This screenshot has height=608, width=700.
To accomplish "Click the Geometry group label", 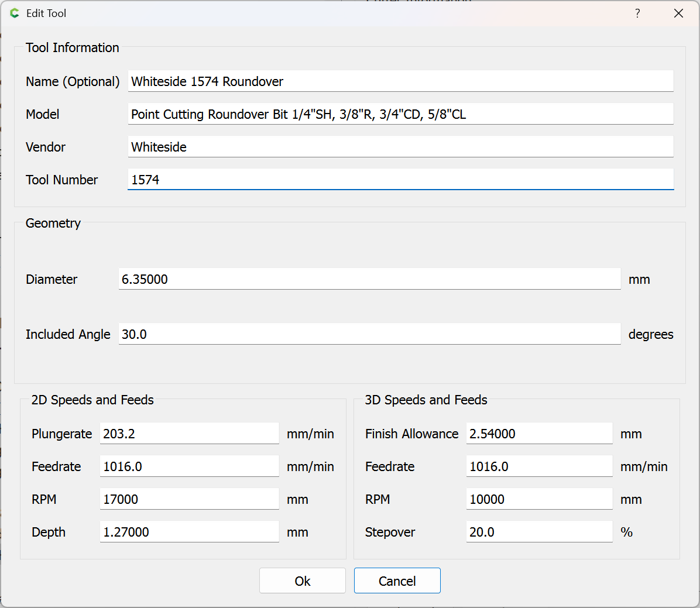I will pos(53,223).
